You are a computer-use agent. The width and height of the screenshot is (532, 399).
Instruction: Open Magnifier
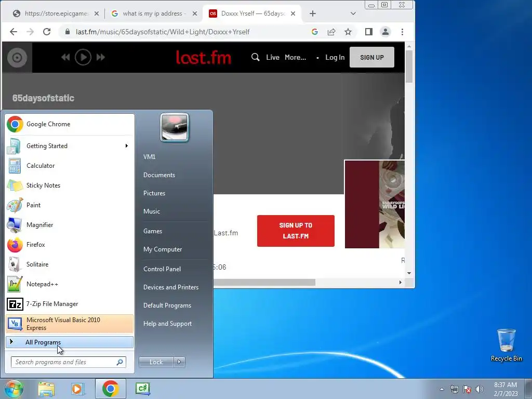click(x=70, y=224)
